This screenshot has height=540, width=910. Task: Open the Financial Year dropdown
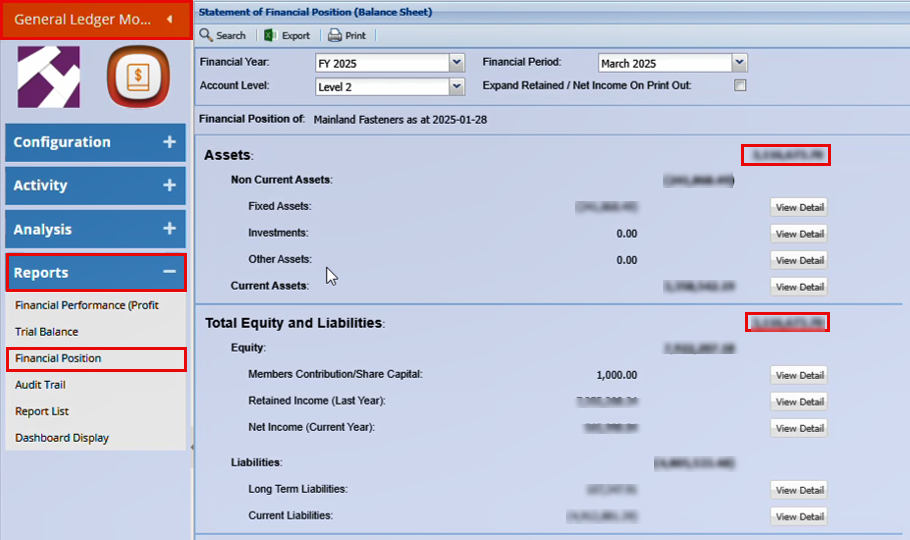click(457, 63)
